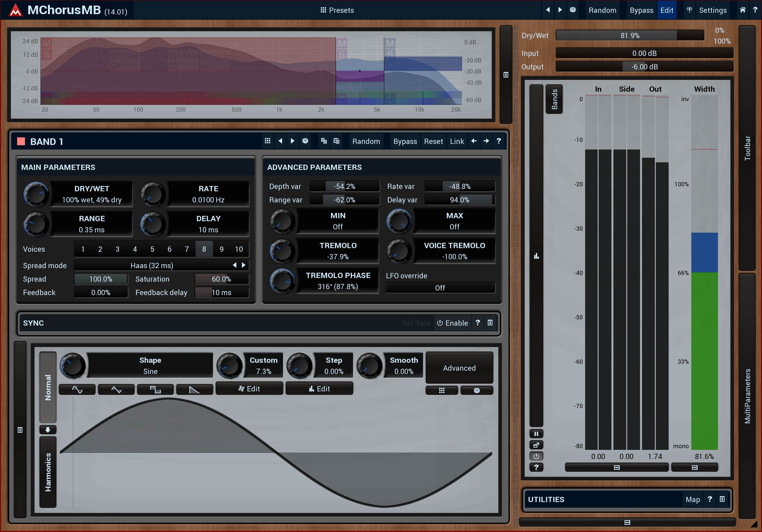762x532 pixels.
Task: Select sawtooth shape preset icon
Action: 195,389
